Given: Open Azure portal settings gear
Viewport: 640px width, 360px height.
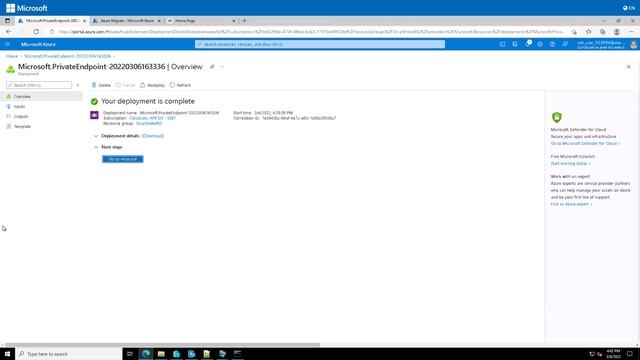Looking at the screenshot, I should click(x=540, y=44).
